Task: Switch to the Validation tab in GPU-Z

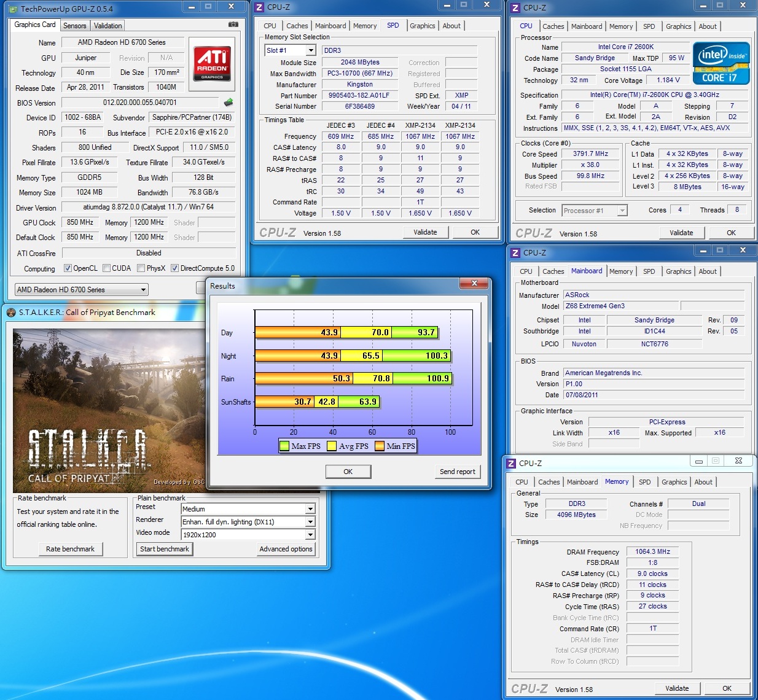Action: pyautogui.click(x=108, y=26)
